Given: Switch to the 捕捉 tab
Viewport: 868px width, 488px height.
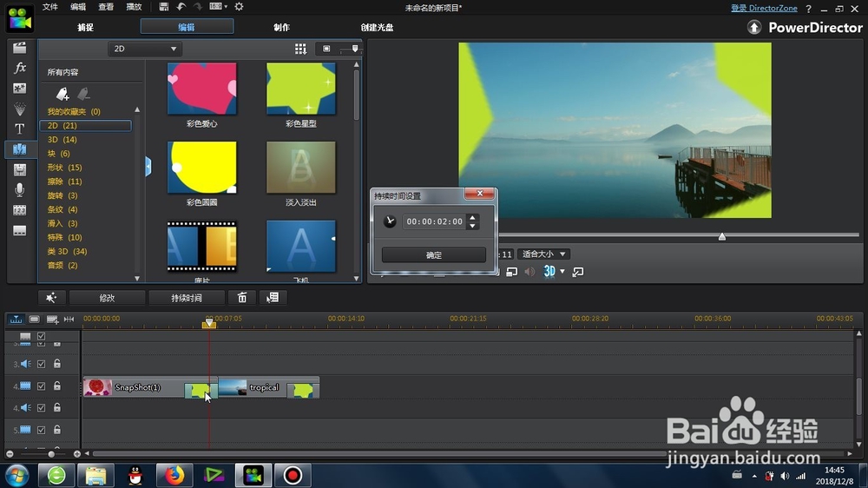Looking at the screenshot, I should pos(86,27).
